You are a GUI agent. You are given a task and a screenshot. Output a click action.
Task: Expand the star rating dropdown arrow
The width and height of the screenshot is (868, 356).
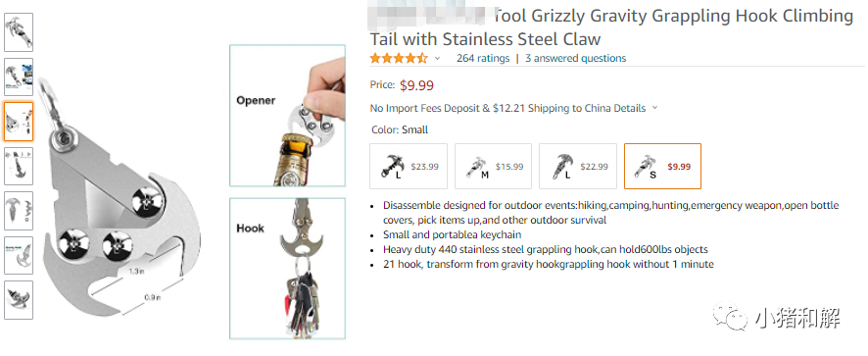click(437, 58)
